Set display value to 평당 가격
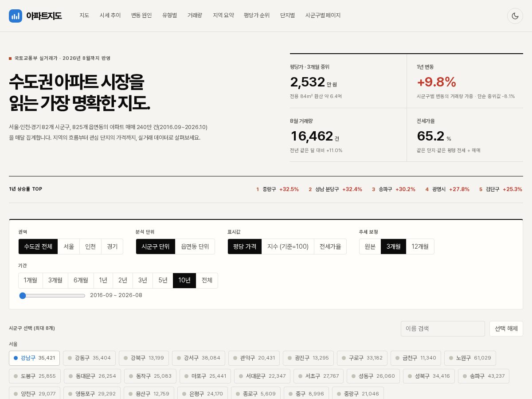532x399 pixels. (245, 246)
